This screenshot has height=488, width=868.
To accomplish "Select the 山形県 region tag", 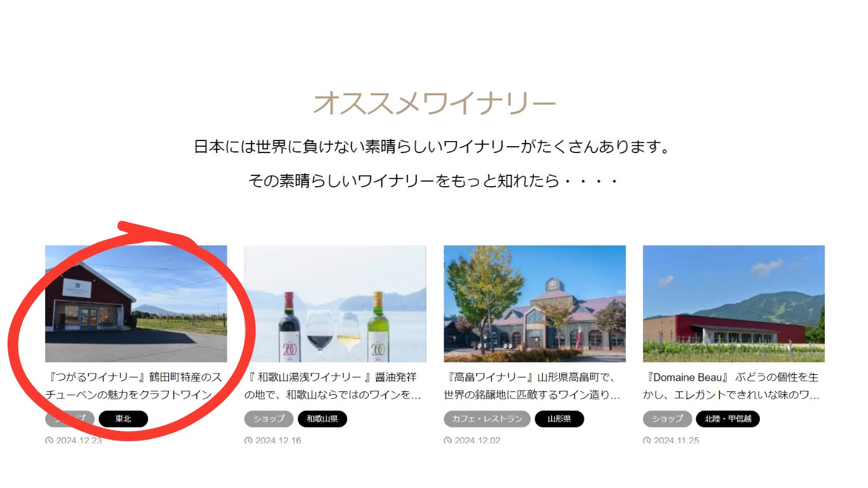I will pos(559,419).
